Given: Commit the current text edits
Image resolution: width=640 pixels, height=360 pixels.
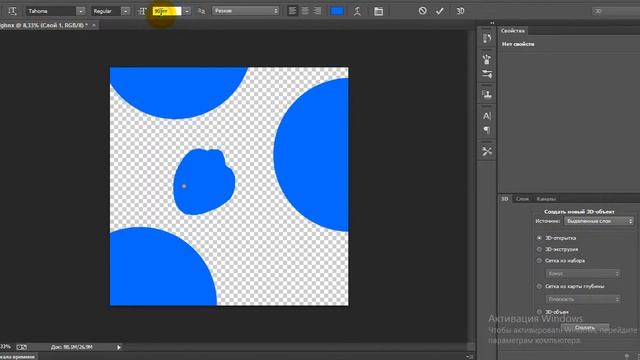Looking at the screenshot, I should [x=439, y=11].
